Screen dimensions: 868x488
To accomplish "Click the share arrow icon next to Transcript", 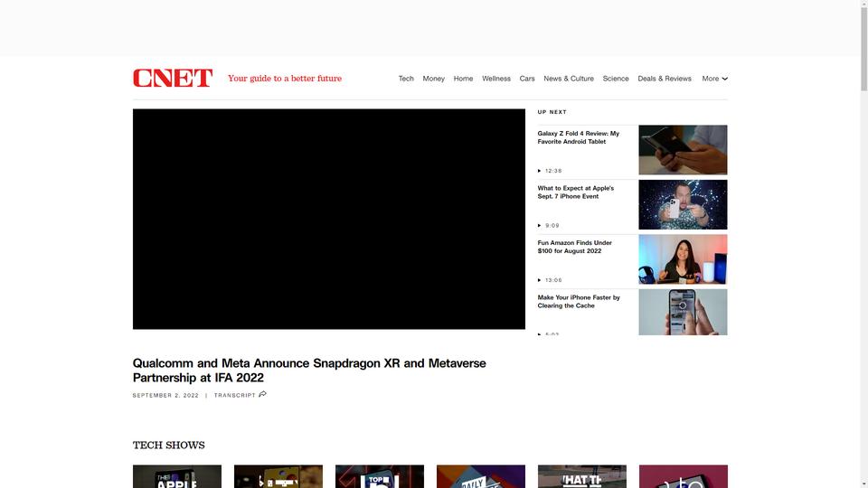I will (x=262, y=395).
